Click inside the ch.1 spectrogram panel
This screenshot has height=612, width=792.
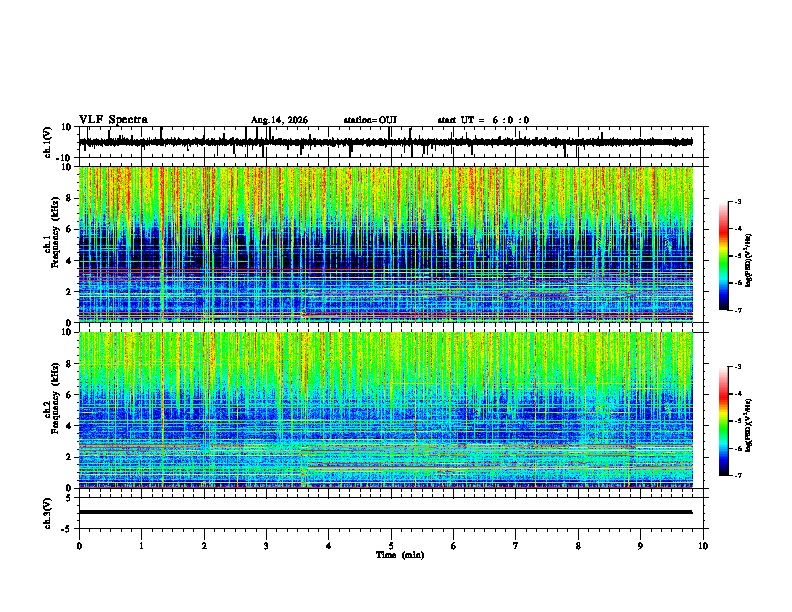[385, 244]
